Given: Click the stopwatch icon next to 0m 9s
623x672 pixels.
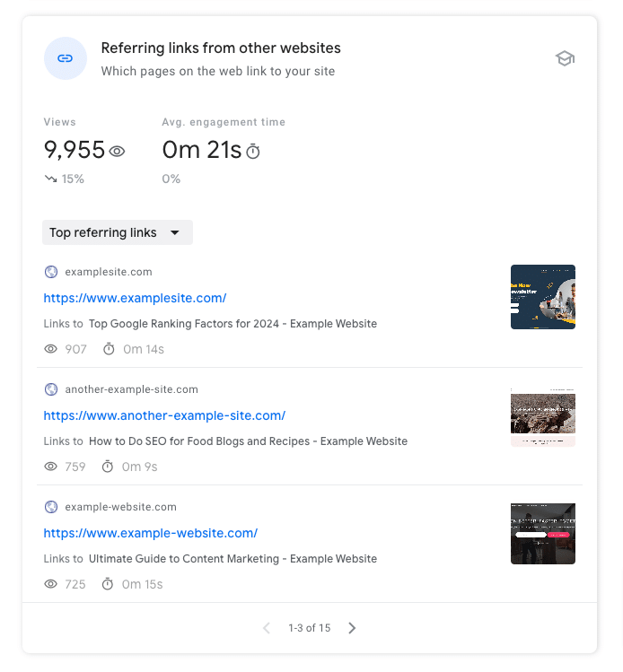Looking at the screenshot, I should (x=108, y=467).
